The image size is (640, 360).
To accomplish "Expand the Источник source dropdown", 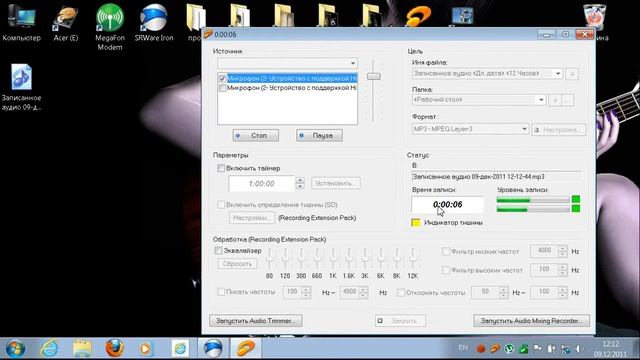I will [x=353, y=63].
